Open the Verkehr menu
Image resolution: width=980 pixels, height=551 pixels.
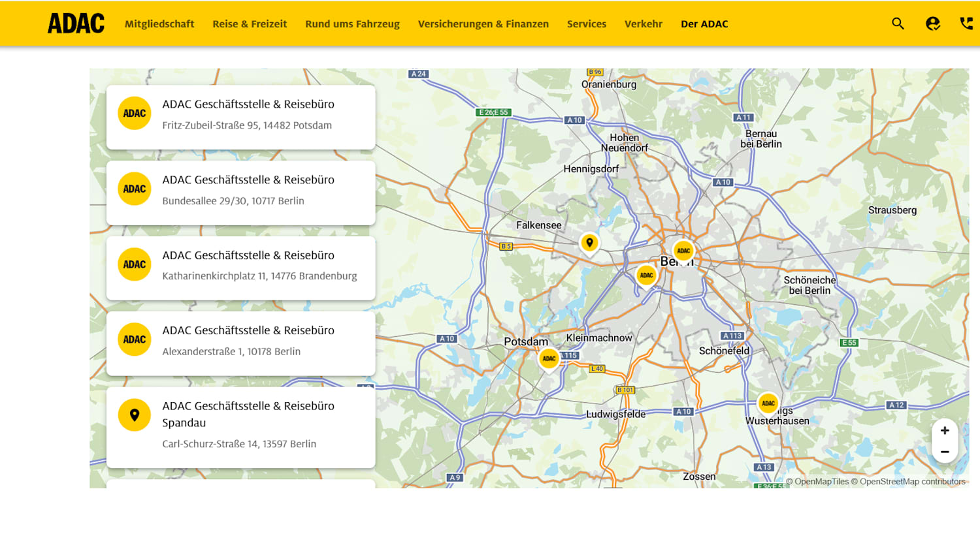click(x=644, y=24)
